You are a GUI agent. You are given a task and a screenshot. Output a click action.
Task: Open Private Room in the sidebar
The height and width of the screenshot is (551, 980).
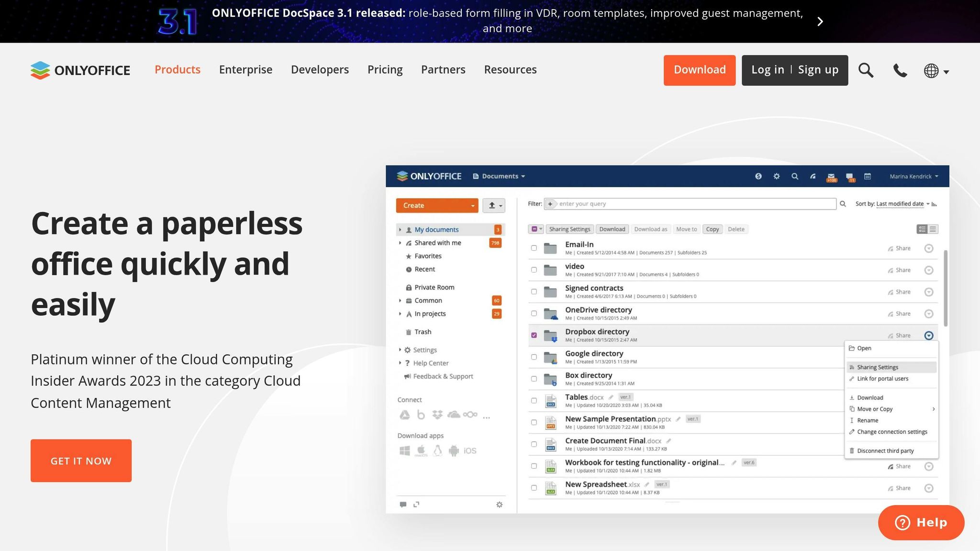point(434,287)
